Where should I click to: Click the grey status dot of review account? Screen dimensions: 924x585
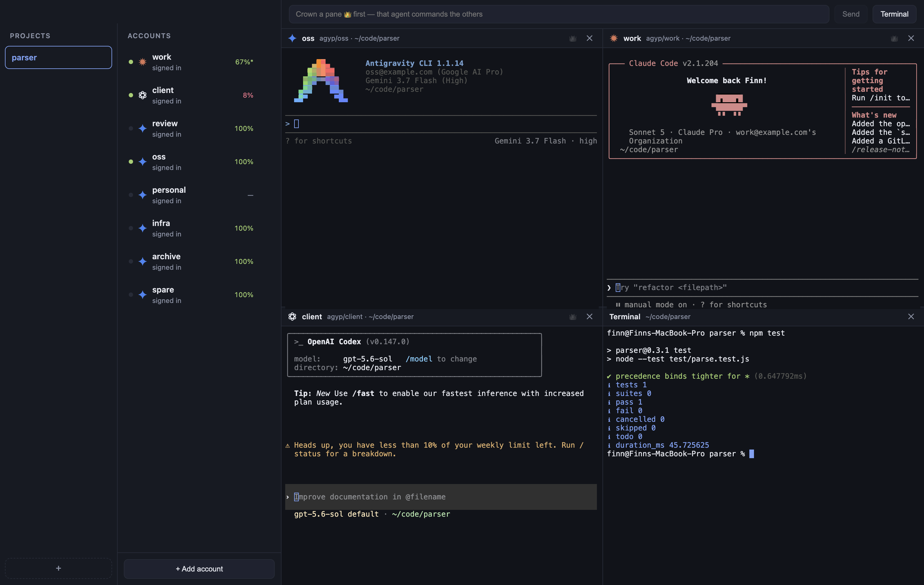131,128
